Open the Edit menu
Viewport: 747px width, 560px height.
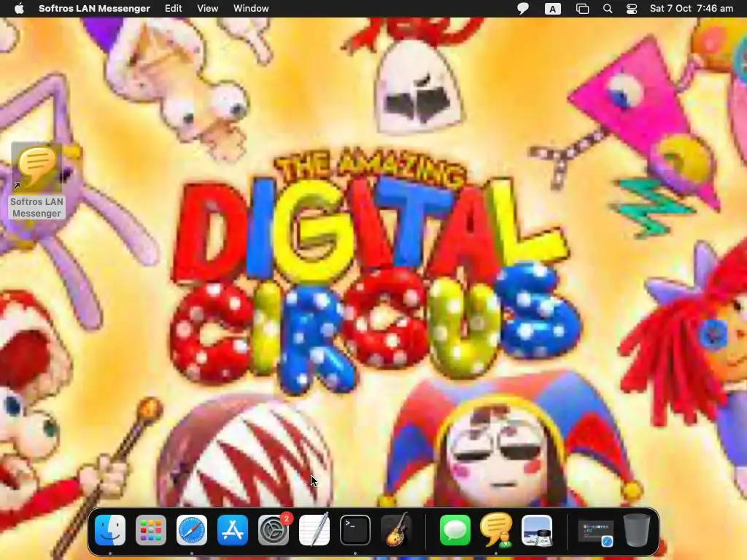pyautogui.click(x=173, y=8)
